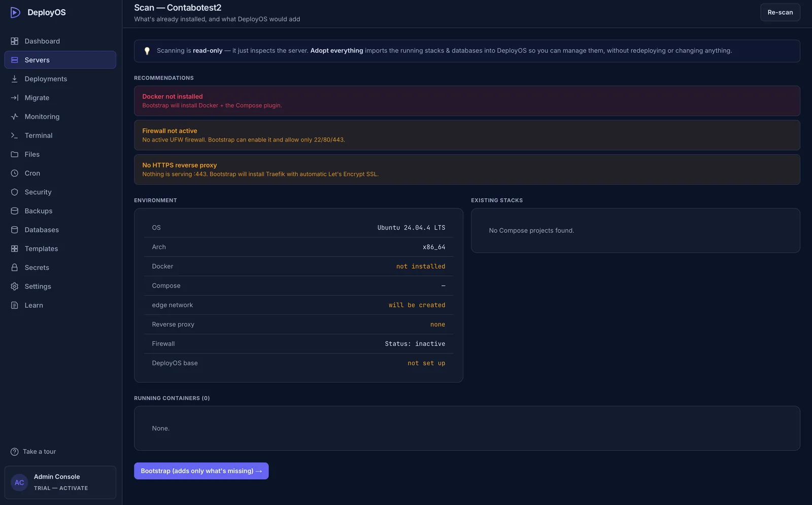Click the Take a tour help icon
Image resolution: width=812 pixels, height=505 pixels.
click(x=15, y=452)
